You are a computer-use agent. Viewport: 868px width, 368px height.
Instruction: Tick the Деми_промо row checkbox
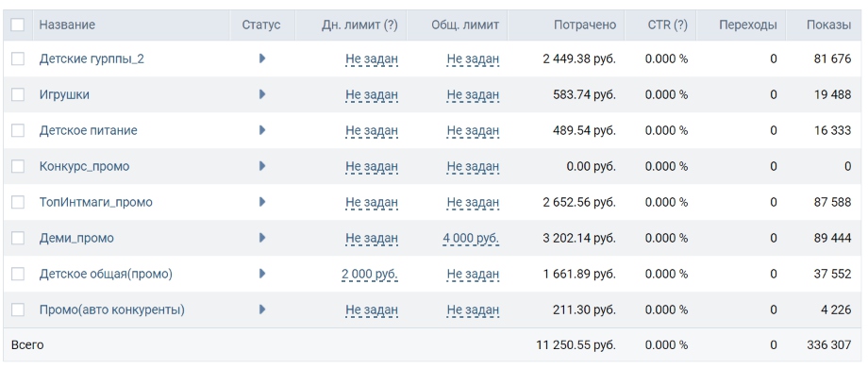(x=18, y=238)
